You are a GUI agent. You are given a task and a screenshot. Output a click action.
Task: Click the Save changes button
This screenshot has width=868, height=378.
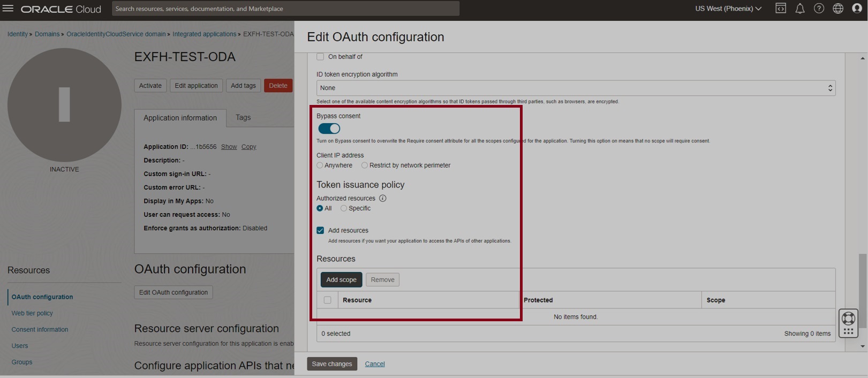[332, 364]
